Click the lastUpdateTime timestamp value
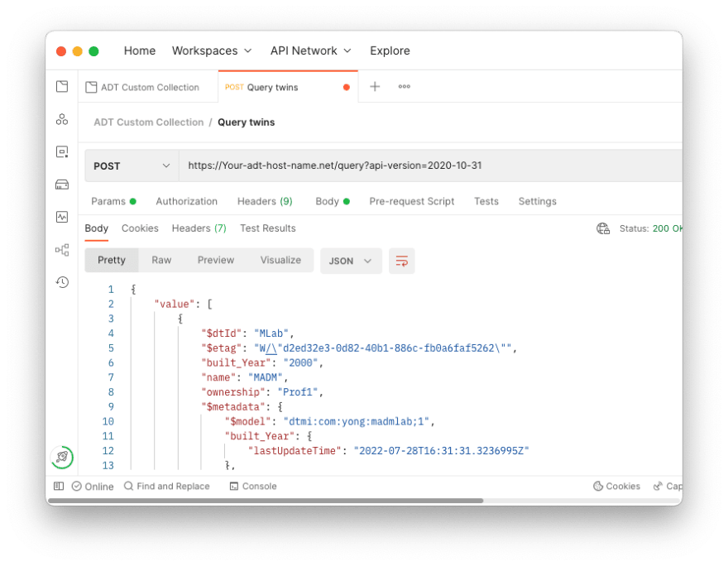The width and height of the screenshot is (728, 566). (442, 451)
